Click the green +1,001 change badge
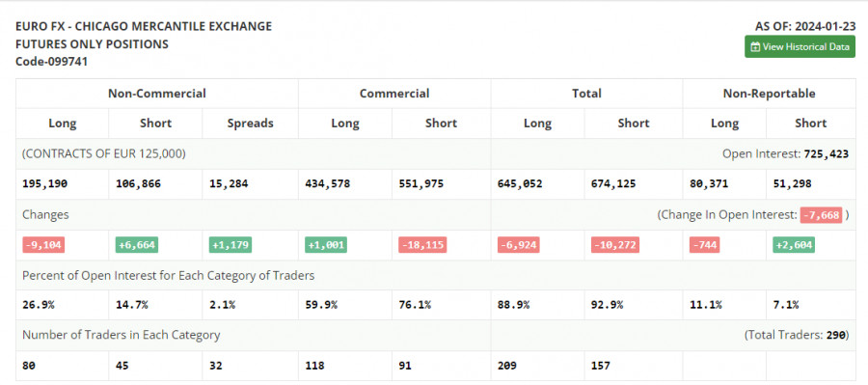Image resolution: width=868 pixels, height=385 pixels. click(x=326, y=245)
